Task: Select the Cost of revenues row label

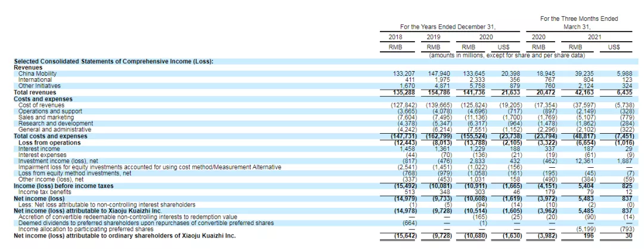Action: click(42, 105)
